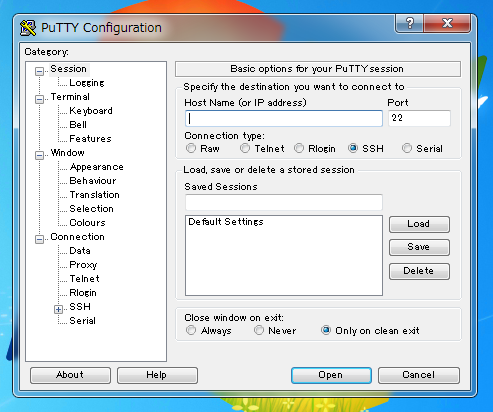
Task: Click the Cancel button
Action: (419, 375)
